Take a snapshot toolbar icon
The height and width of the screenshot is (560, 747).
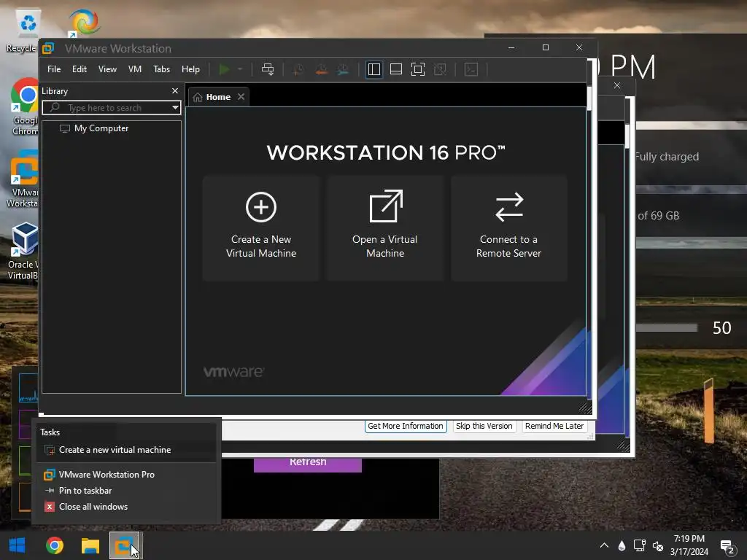coord(298,69)
